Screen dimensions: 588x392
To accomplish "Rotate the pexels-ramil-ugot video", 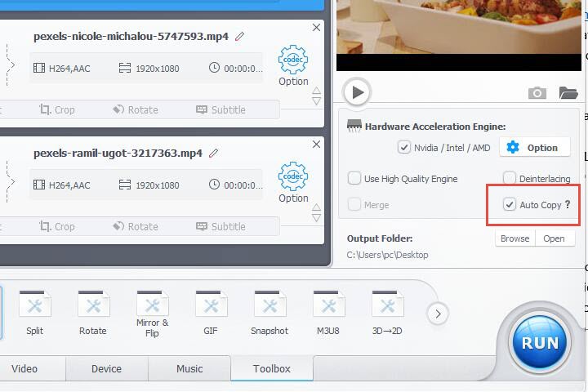I will [x=136, y=226].
